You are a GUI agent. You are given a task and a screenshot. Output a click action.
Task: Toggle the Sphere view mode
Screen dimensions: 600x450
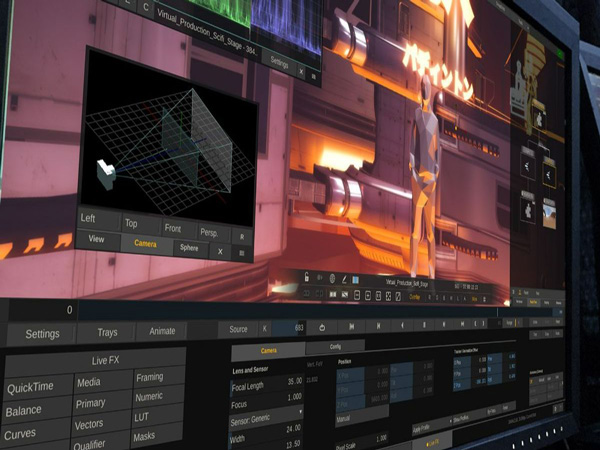(187, 248)
